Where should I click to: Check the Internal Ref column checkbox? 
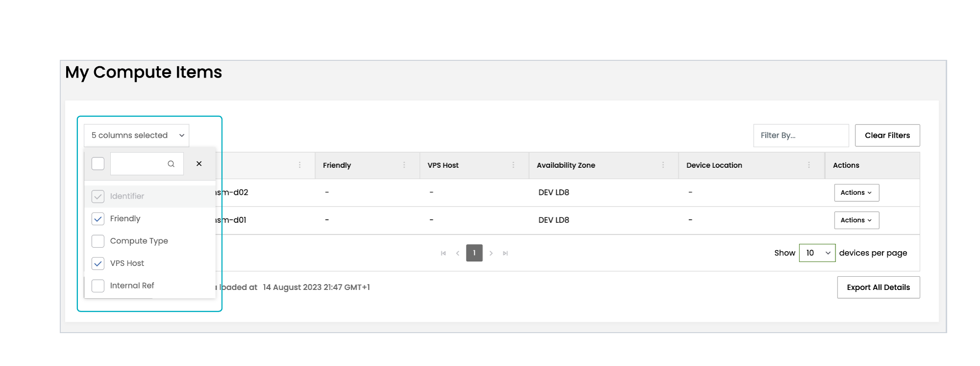pos(98,286)
